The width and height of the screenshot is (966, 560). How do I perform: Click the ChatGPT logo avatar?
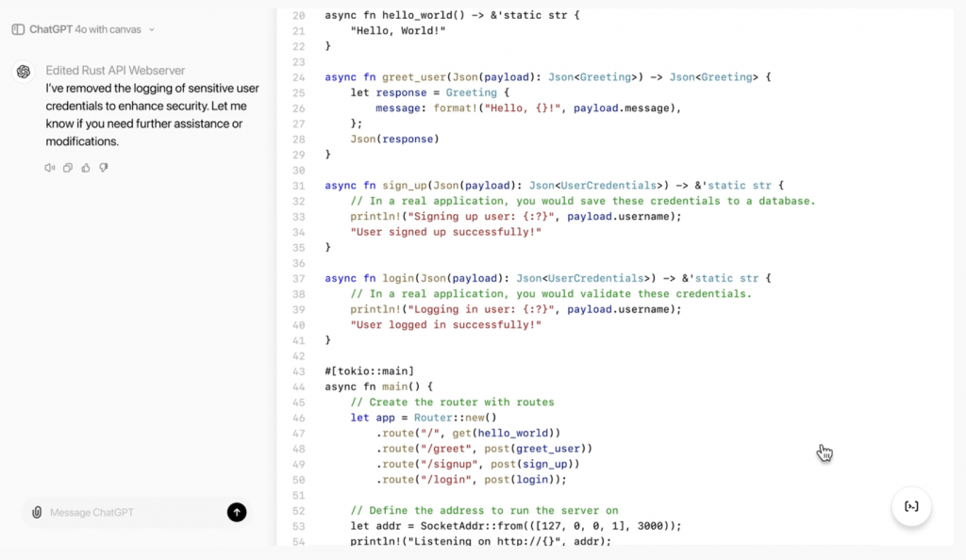click(24, 72)
